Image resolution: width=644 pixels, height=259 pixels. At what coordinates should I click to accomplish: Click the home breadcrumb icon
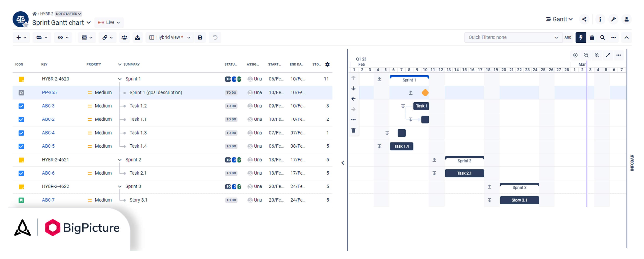click(x=34, y=14)
